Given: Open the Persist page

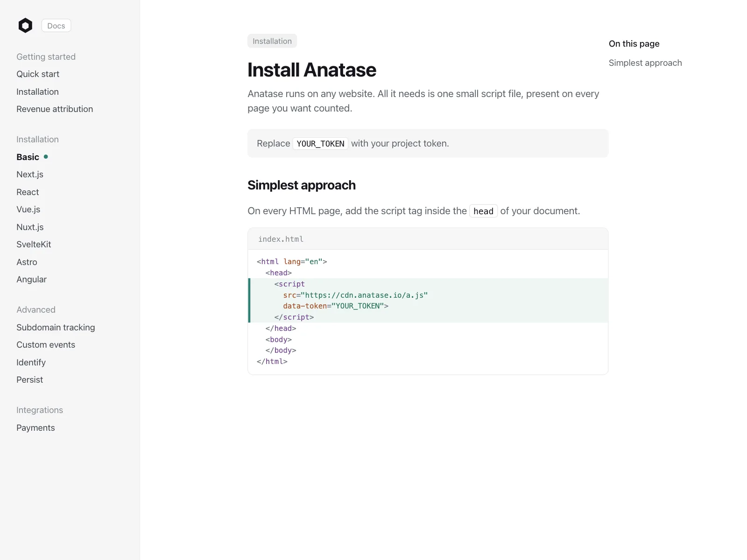Looking at the screenshot, I should pyautogui.click(x=29, y=380).
